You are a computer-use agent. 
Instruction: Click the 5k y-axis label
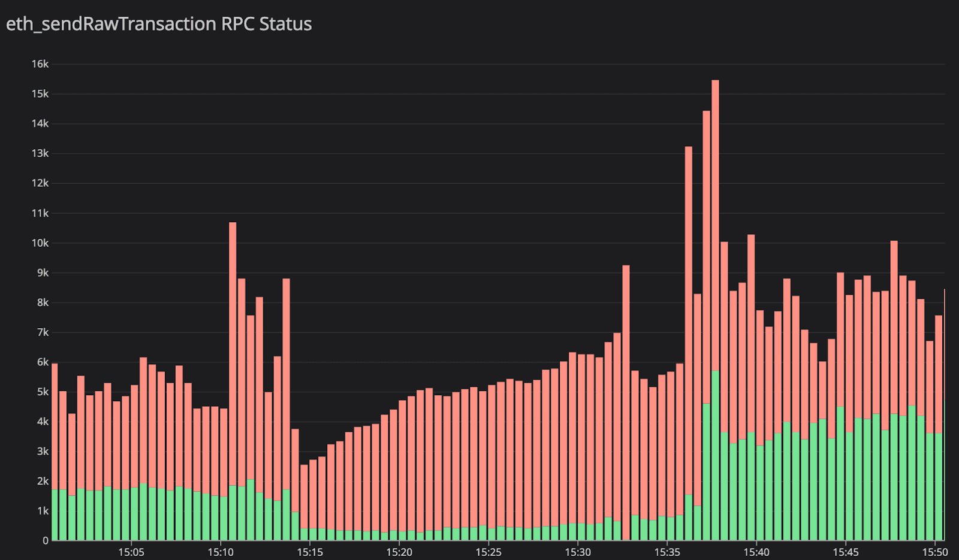(43, 392)
